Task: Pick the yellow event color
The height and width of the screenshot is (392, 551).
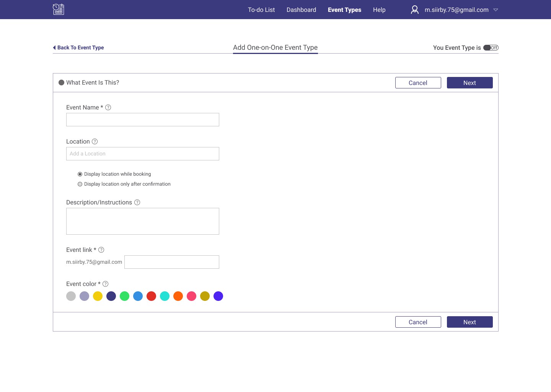Action: click(x=98, y=296)
